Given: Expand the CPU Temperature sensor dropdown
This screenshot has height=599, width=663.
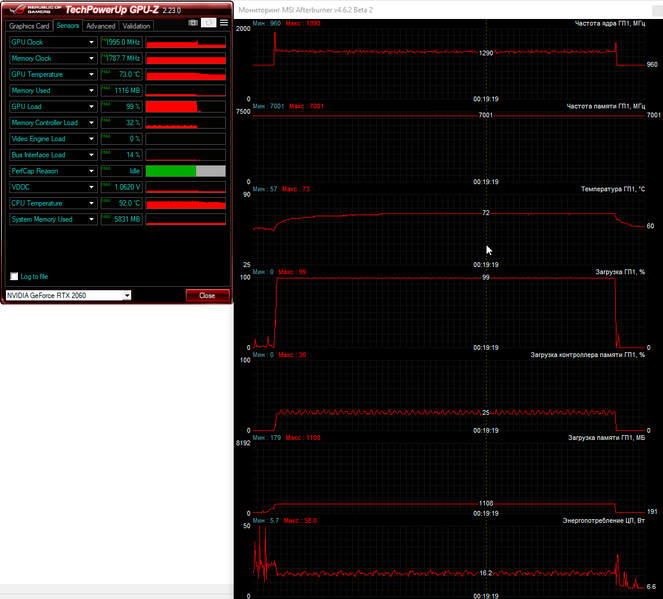Looking at the screenshot, I should [91, 203].
